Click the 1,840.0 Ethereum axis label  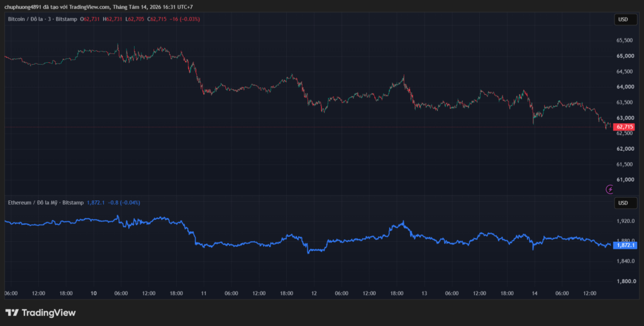626,261
